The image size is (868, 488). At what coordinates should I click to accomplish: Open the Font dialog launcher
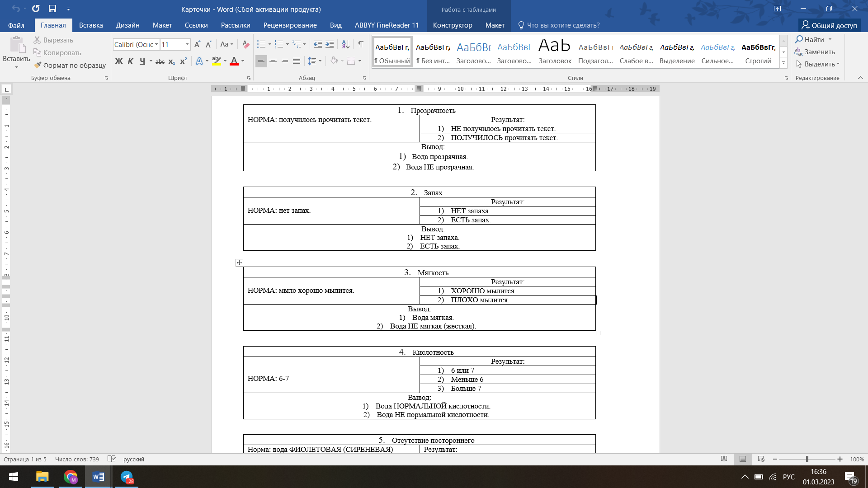tap(249, 78)
